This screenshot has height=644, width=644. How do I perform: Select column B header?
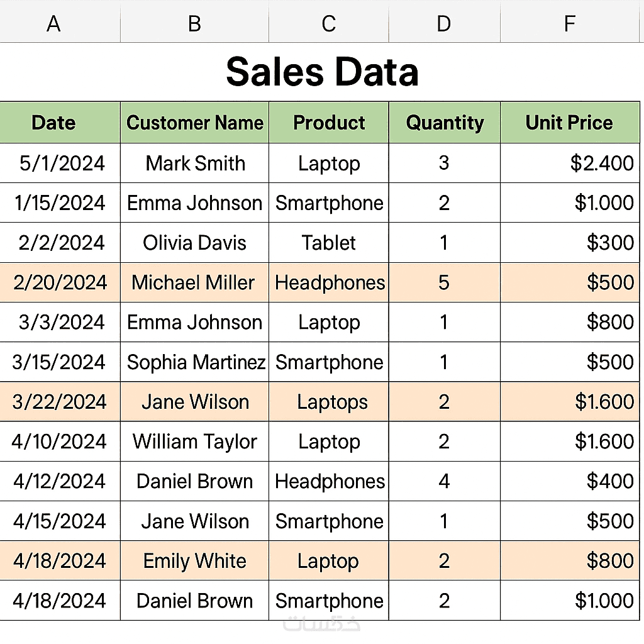[x=194, y=24]
